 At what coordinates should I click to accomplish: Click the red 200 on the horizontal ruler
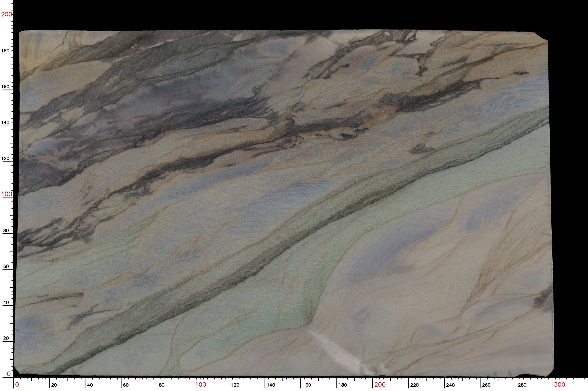(380, 385)
